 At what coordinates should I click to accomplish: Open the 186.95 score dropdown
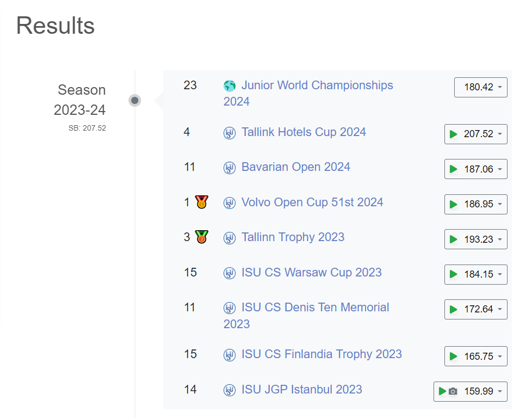click(476, 205)
